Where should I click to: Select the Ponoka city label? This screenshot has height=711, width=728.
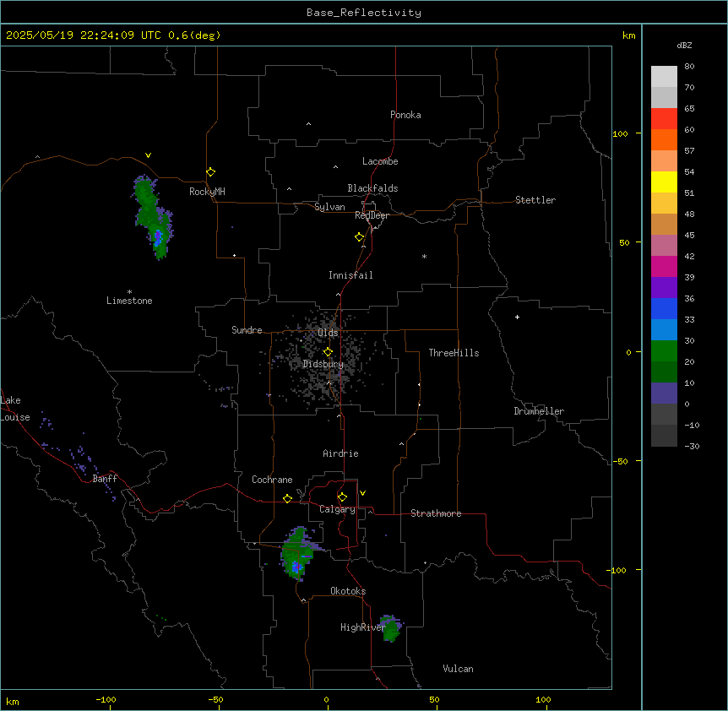405,115
